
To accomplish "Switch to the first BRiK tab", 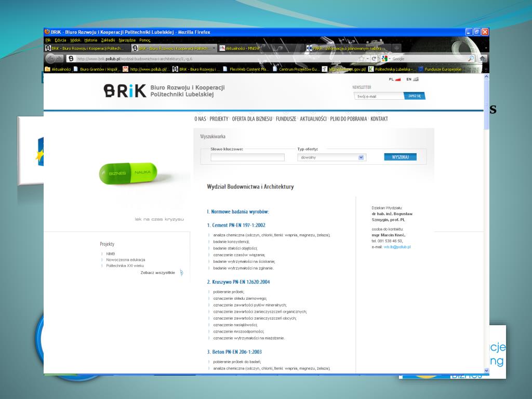I will 87,48.
